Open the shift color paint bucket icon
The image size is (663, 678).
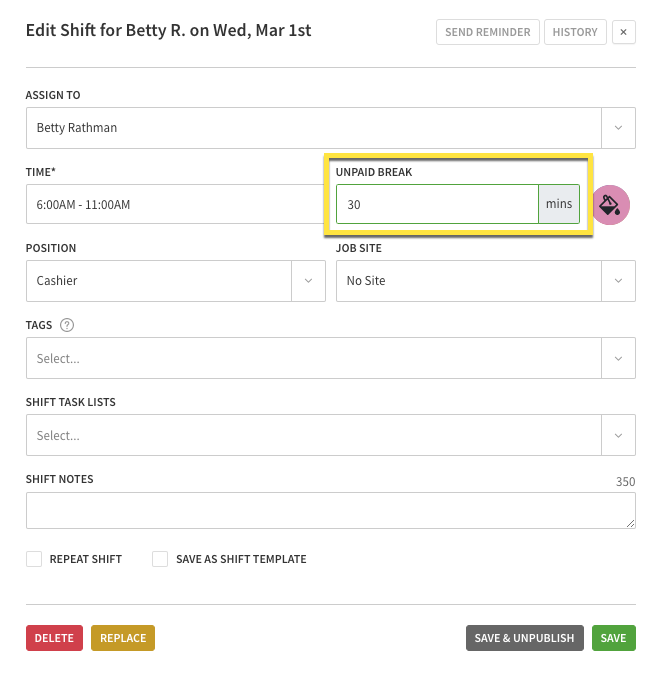(610, 205)
